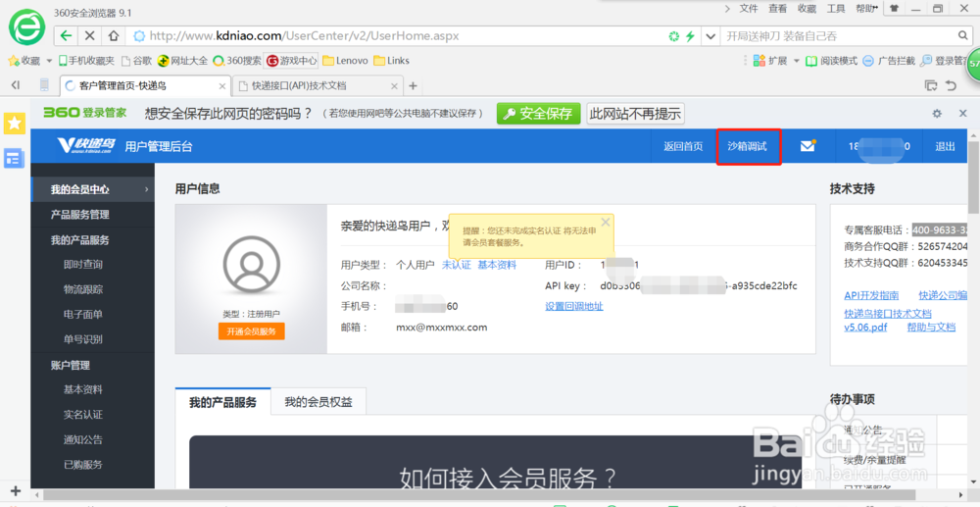Viewport: 980px width, 507px height.
Task: Dismiss the yellow 提醒 reminder popup
Action: (605, 222)
